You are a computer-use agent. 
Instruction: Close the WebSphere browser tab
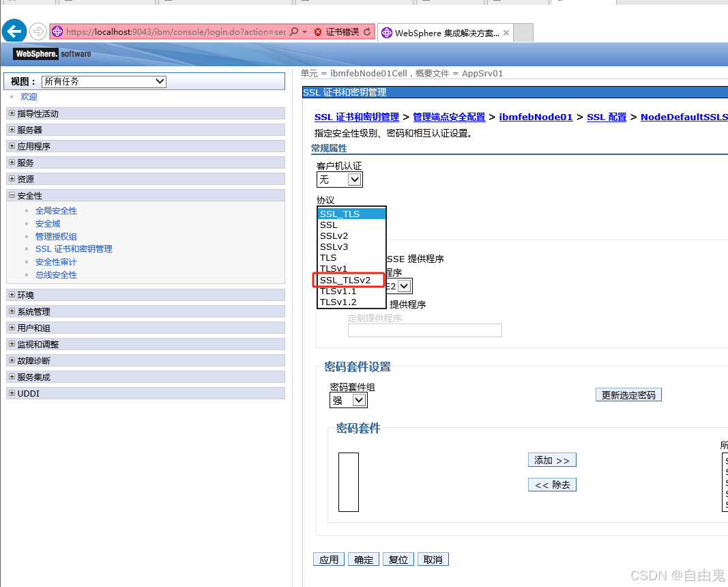[x=506, y=33]
